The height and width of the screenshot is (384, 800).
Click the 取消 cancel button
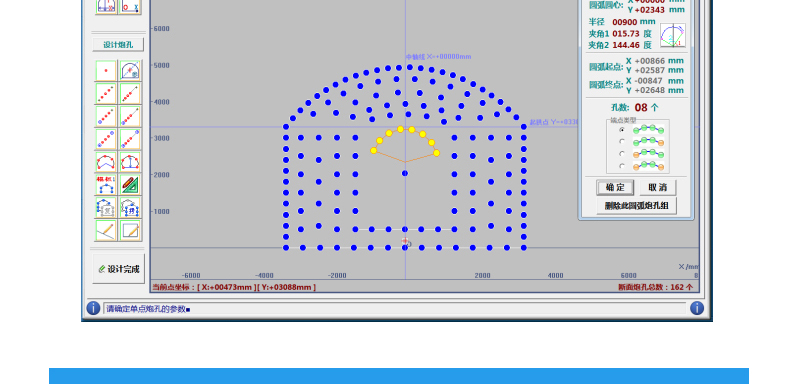coord(658,187)
